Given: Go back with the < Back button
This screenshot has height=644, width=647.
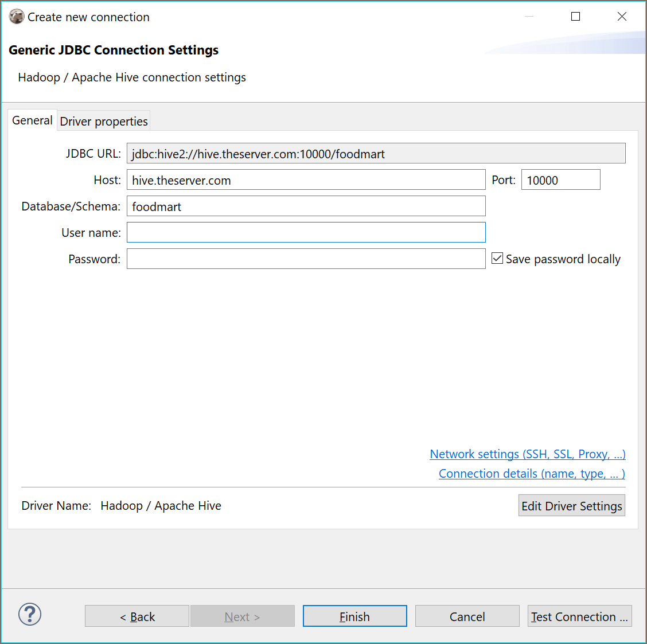Looking at the screenshot, I should (x=137, y=616).
